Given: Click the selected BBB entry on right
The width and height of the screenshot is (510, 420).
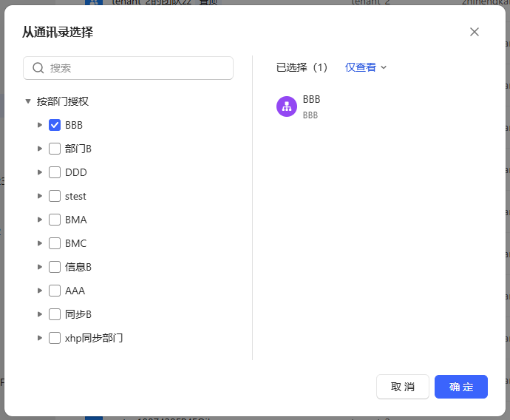Looking at the screenshot, I should coord(311,106).
